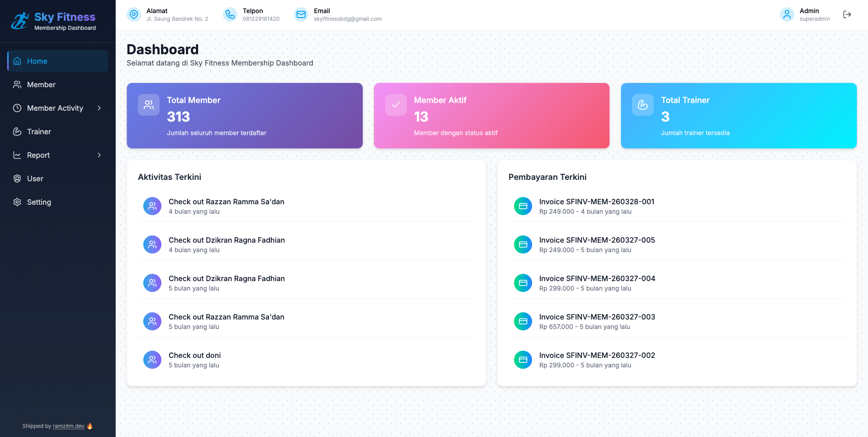The height and width of the screenshot is (437, 868).
Task: Open the User menu item
Action: tap(57, 179)
